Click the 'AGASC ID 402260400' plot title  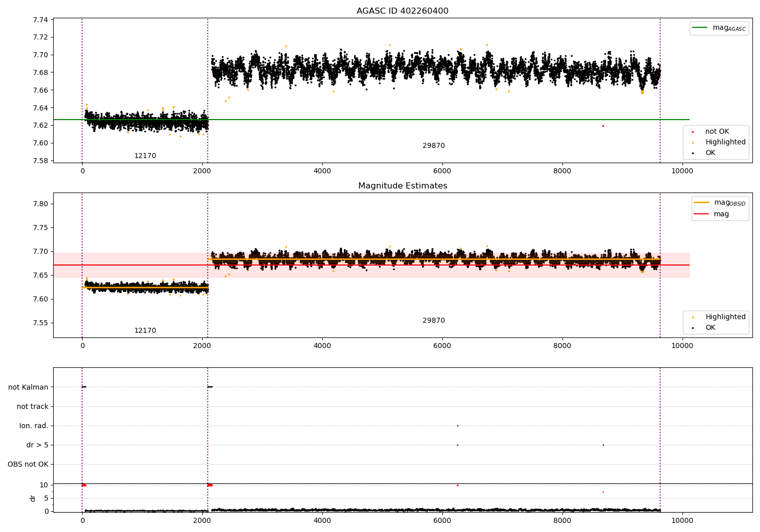click(x=402, y=11)
